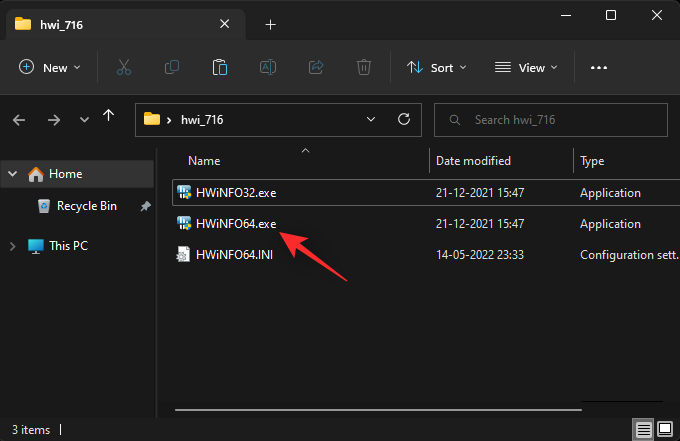This screenshot has width=680, height=441.
Task: Select Recycle Bin in sidebar
Action: (86, 206)
